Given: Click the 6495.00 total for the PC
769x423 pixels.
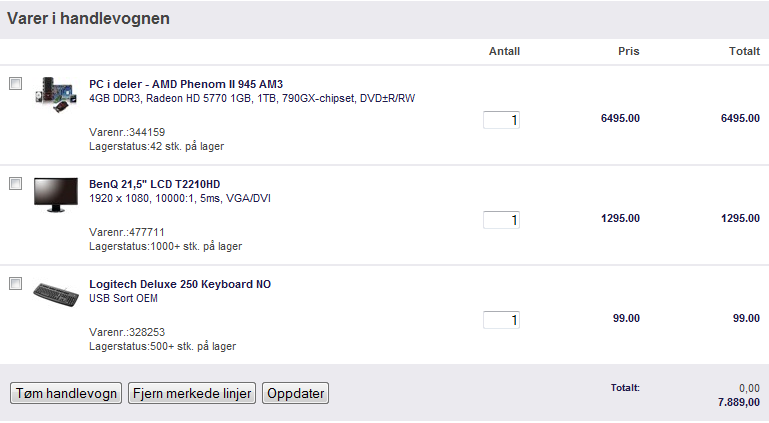Looking at the screenshot, I should (741, 118).
